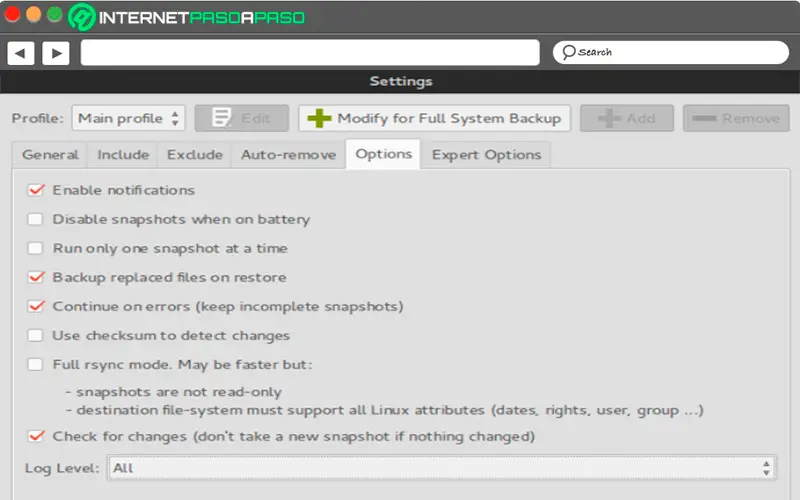Open the Expert Options tab

486,155
